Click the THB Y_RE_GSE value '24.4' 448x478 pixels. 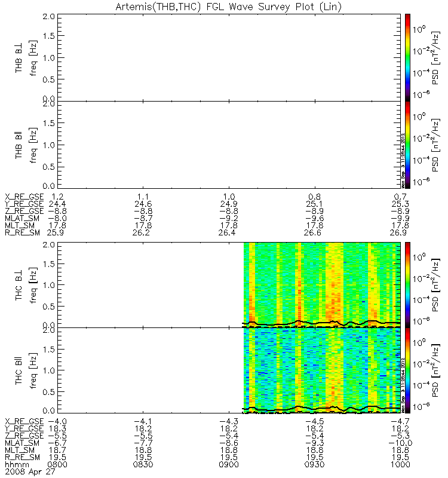tap(57, 204)
